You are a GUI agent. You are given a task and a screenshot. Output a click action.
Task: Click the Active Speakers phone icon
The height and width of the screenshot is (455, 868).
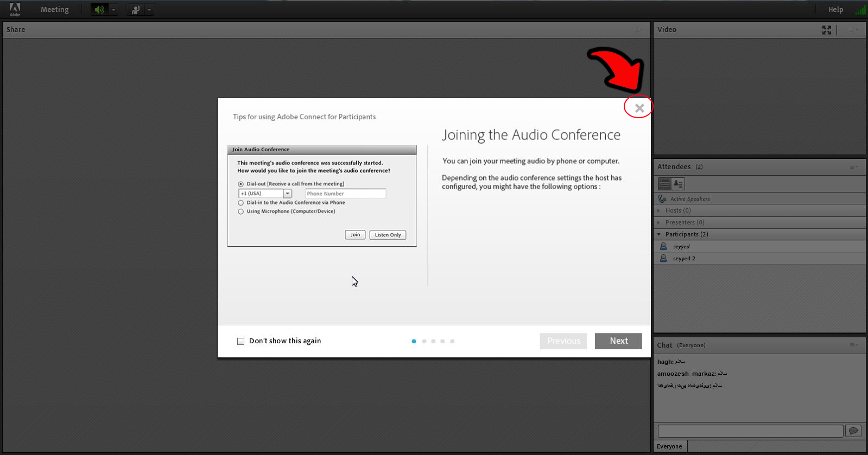click(662, 199)
